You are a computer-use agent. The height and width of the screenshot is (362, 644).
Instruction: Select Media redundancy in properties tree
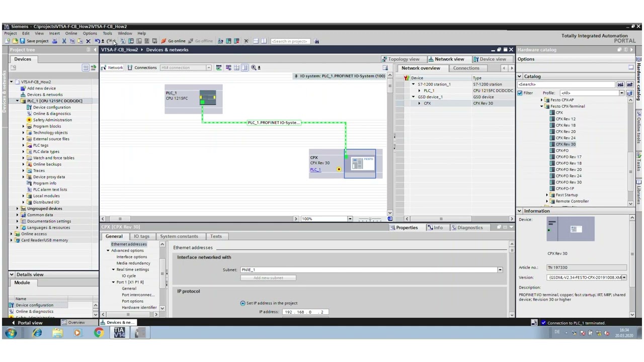point(133,263)
